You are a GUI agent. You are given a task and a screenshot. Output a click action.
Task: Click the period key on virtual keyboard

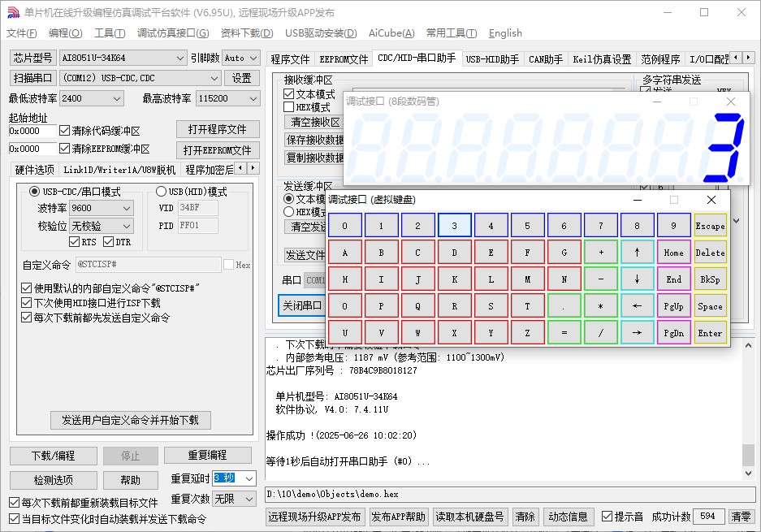[x=564, y=306]
